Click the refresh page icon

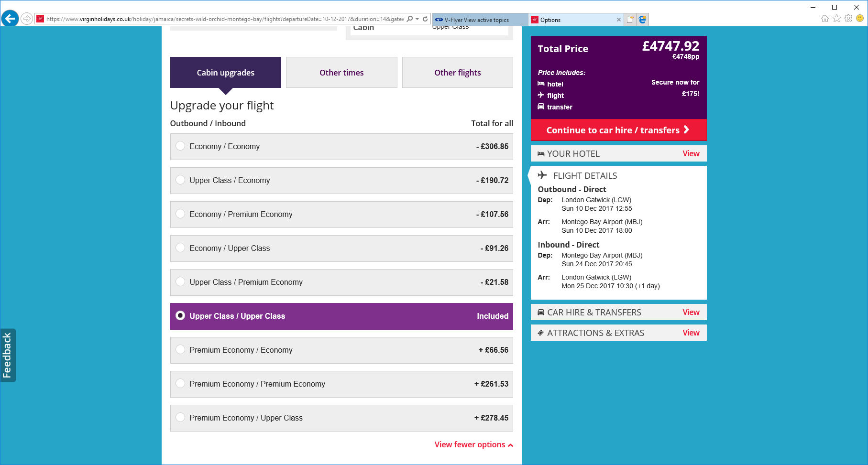point(425,19)
